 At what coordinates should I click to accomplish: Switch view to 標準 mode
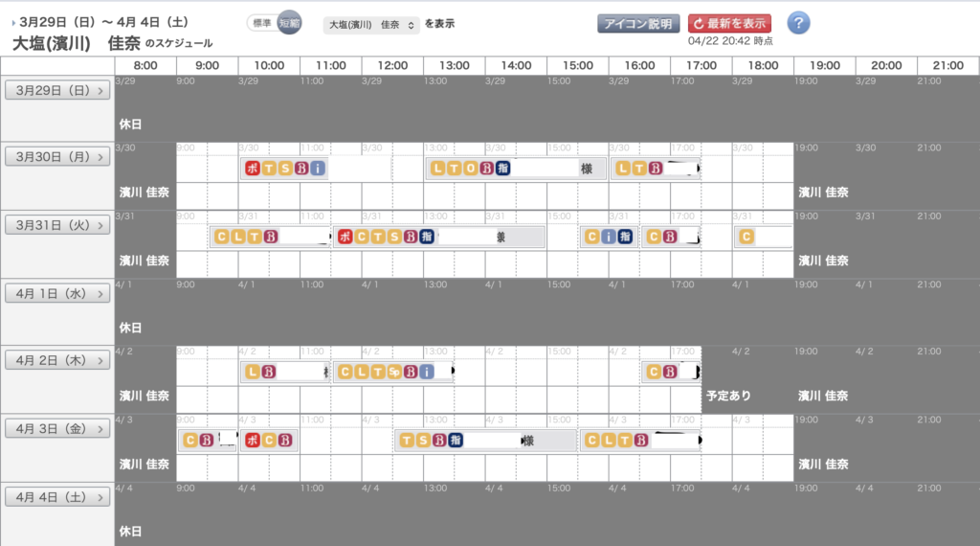click(261, 24)
